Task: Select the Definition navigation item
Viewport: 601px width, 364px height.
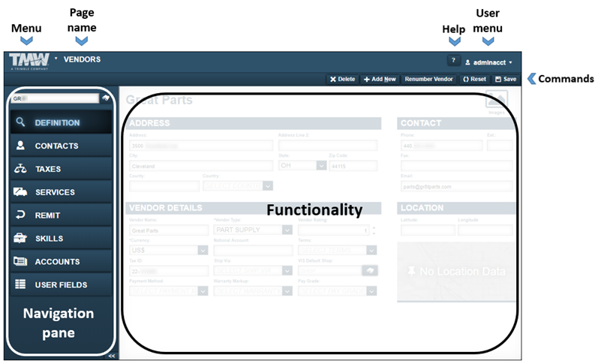Action: click(62, 122)
